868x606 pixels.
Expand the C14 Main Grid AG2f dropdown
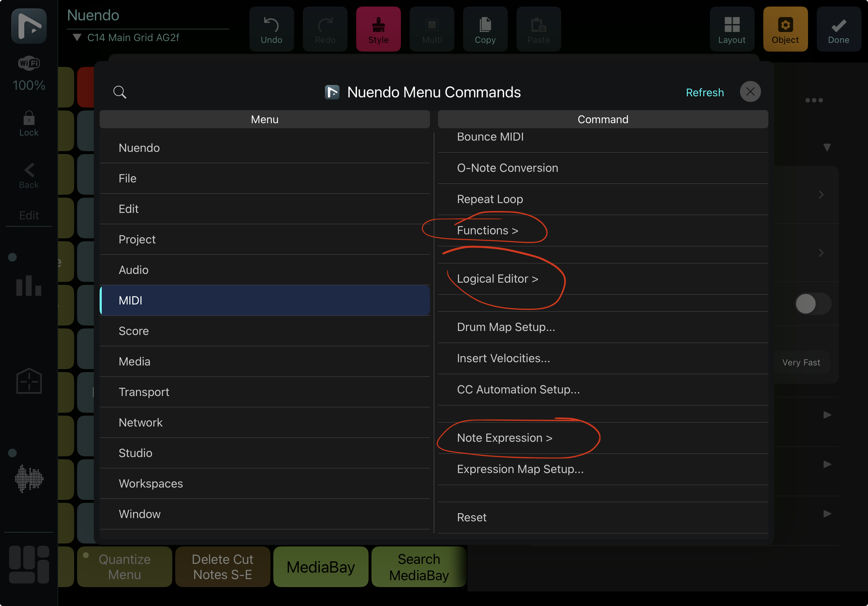click(77, 38)
